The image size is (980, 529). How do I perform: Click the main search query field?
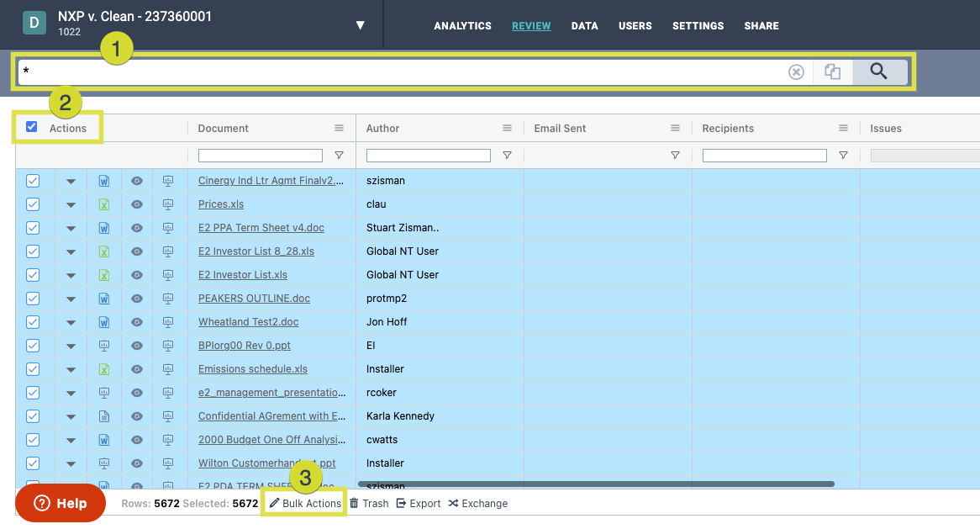tap(403, 72)
